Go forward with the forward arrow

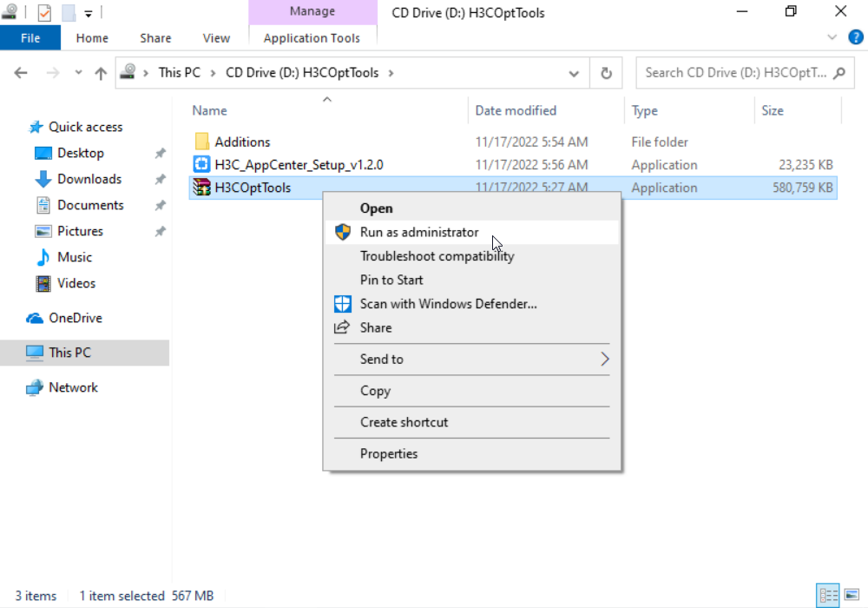(53, 73)
